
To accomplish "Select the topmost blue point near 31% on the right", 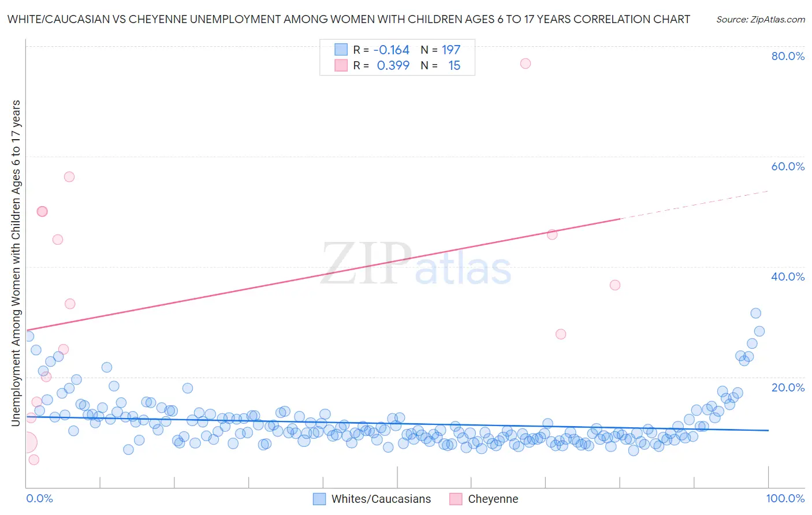I will (755, 314).
